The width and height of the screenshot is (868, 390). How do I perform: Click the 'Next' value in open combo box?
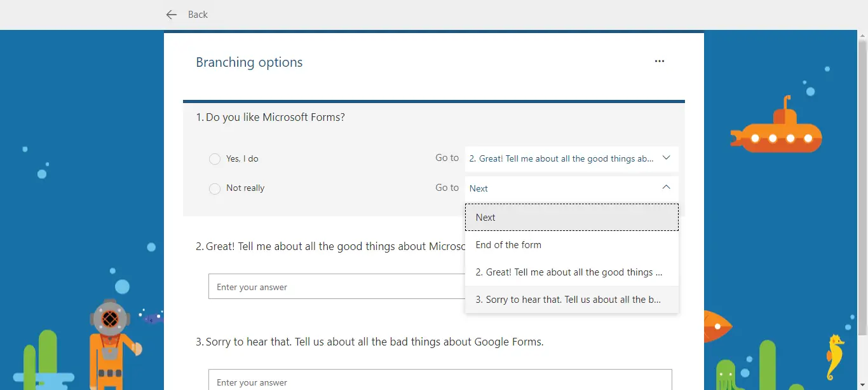pyautogui.click(x=478, y=188)
